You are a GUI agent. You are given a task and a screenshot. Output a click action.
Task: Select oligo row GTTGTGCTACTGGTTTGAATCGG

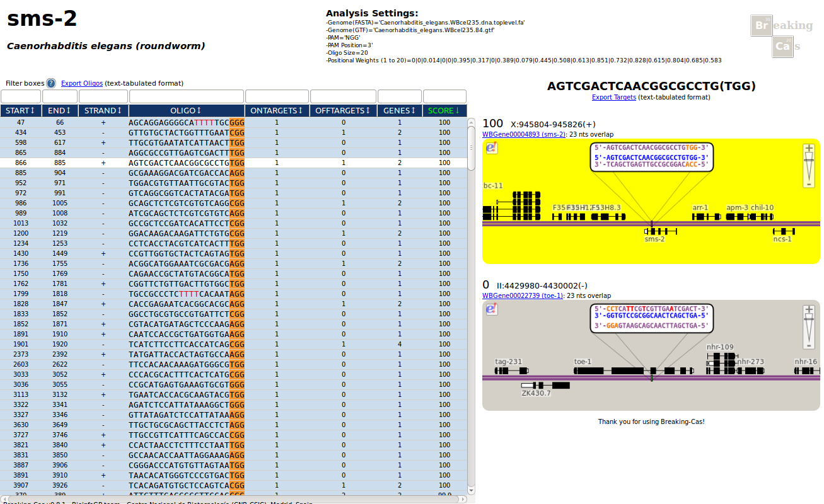pos(233,132)
